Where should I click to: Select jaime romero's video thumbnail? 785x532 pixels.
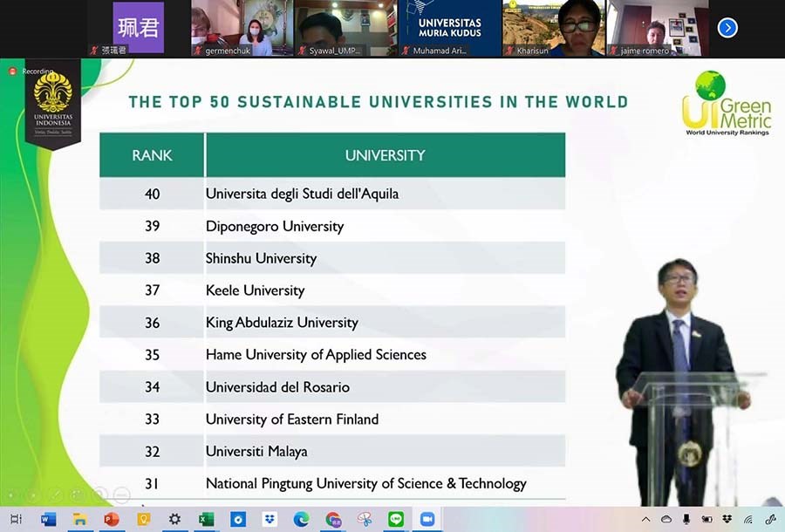tap(658, 28)
